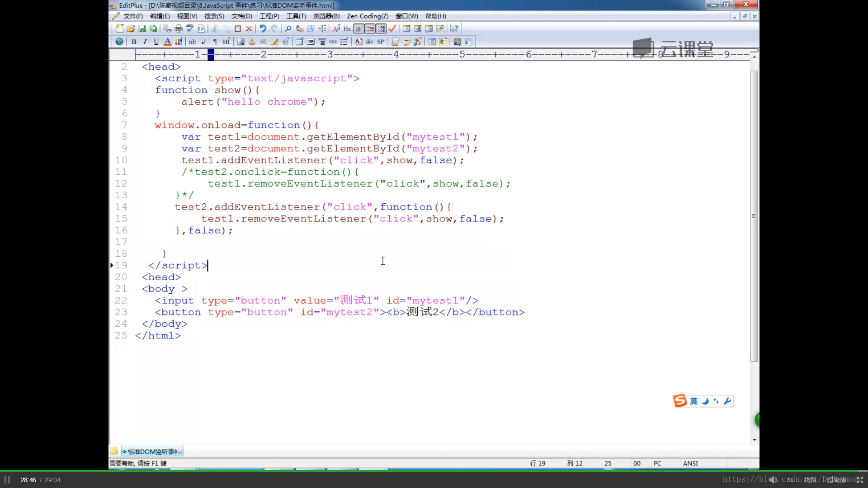868x488 pixels.
Task: Click the scroll up arrow of the editor
Action: (x=754, y=57)
